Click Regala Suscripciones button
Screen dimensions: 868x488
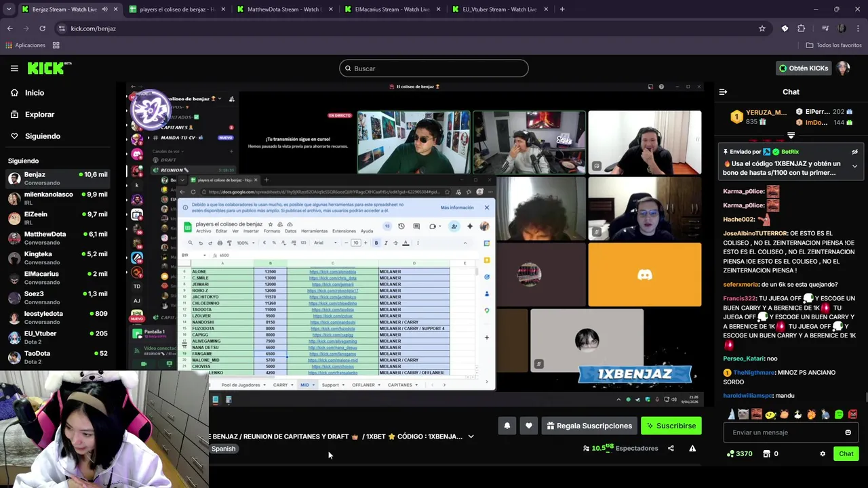click(589, 426)
